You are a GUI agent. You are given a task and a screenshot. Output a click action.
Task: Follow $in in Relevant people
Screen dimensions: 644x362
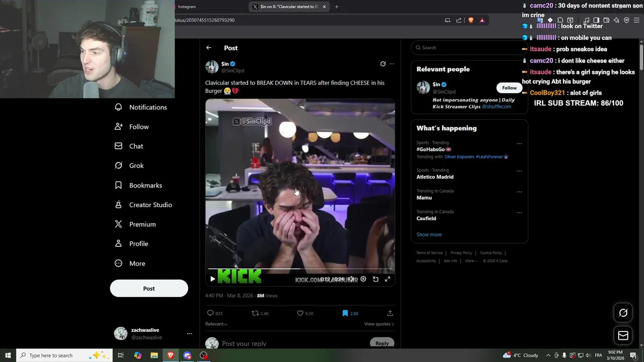pos(509,88)
